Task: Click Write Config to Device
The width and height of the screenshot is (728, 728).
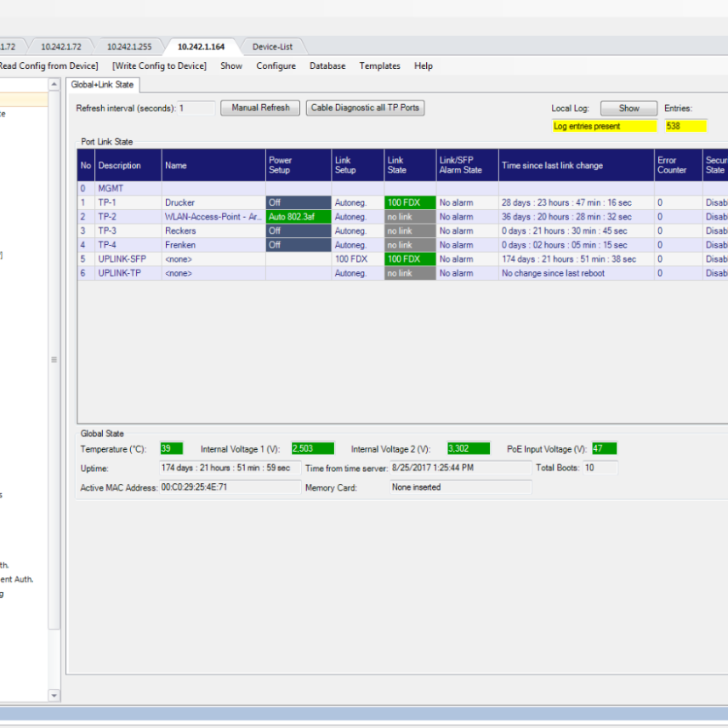Action: [159, 66]
